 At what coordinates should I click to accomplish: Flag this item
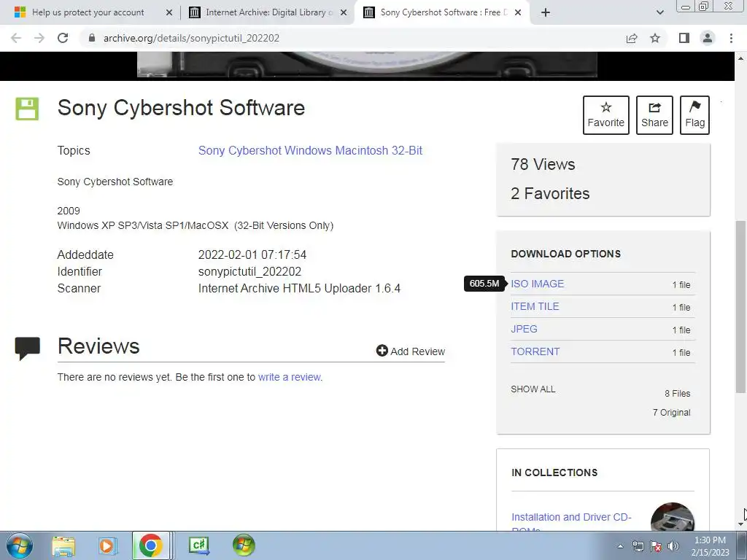coord(694,115)
